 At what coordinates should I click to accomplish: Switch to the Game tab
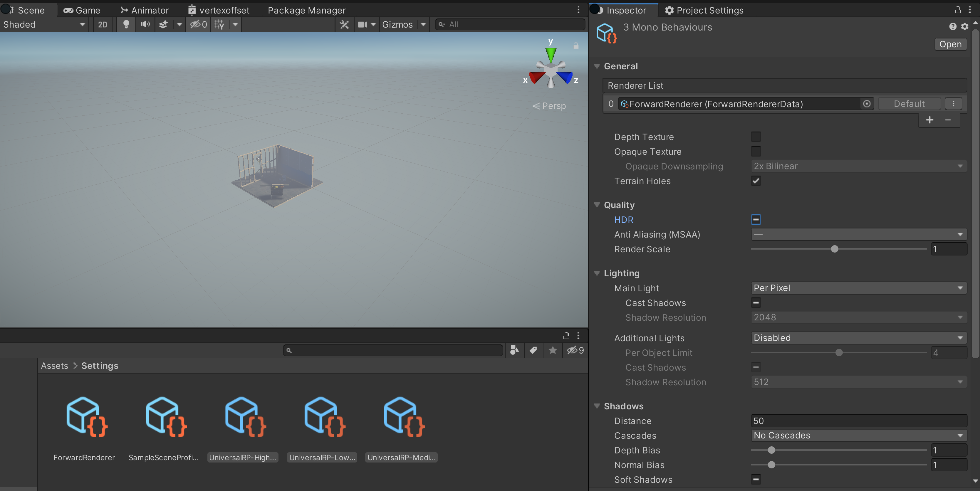click(82, 10)
